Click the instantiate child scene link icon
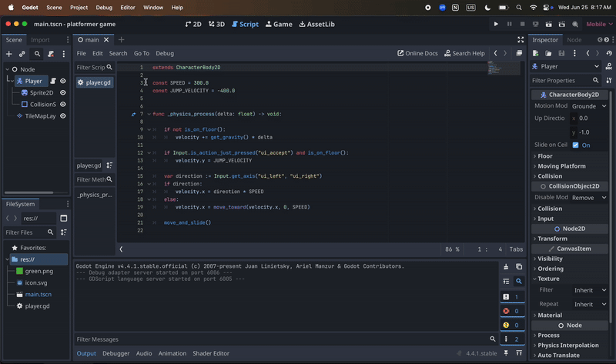The height and width of the screenshot is (364, 616). point(22,55)
